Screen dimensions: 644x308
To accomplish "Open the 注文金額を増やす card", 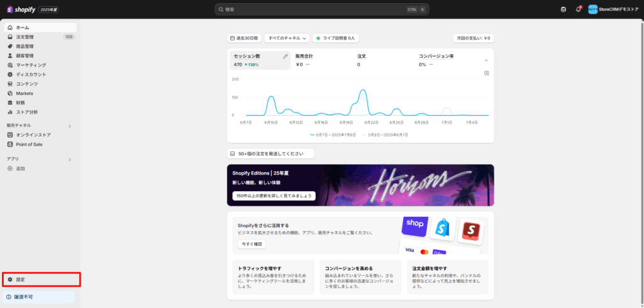I will [x=448, y=277].
